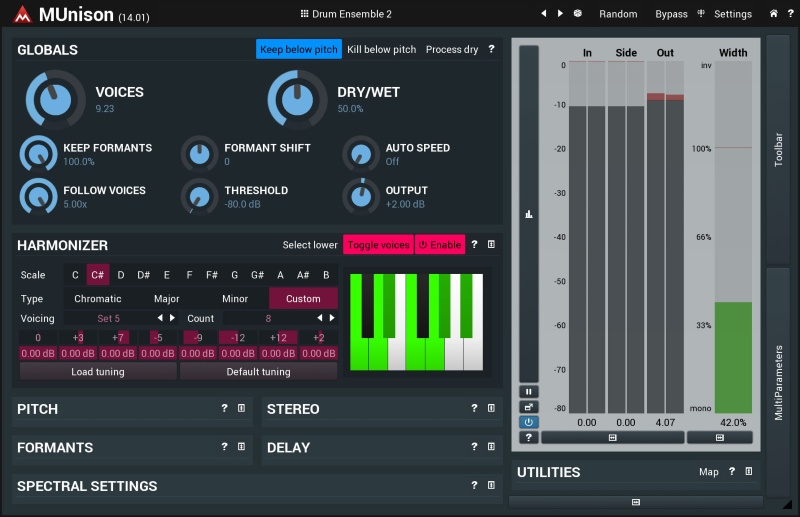Click the Toggle voices button
The width and height of the screenshot is (800, 517).
(378, 244)
